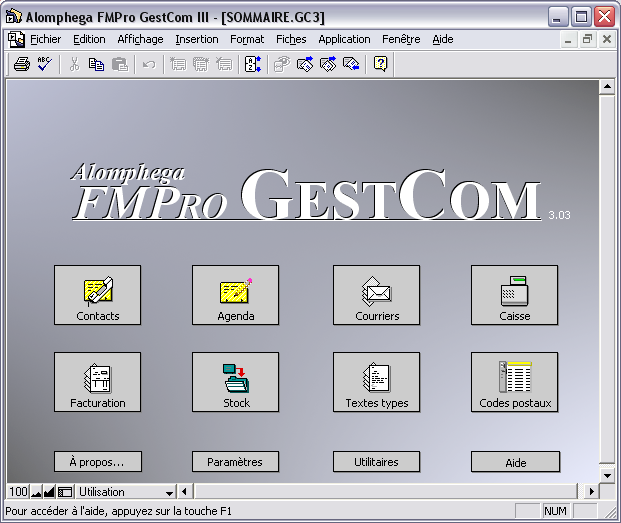Click the vertical scrollbar track
621x523 pixels.
(x=607, y=279)
